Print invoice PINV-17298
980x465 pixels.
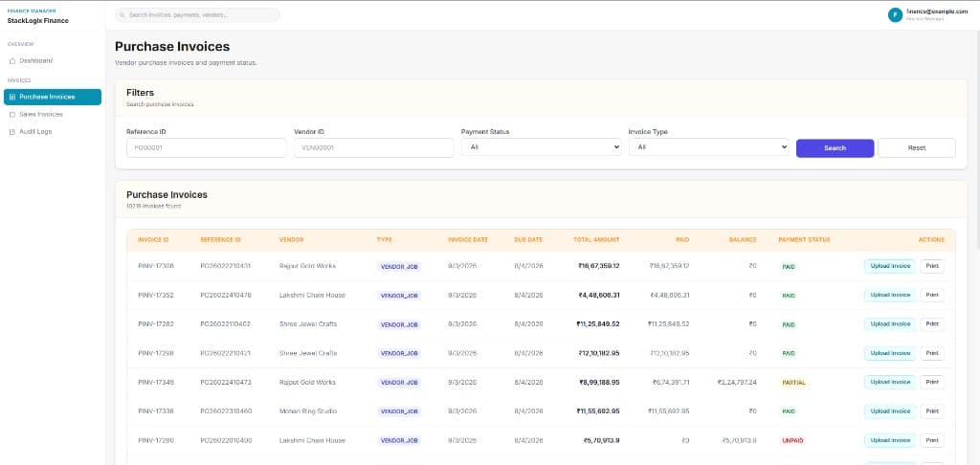(932, 353)
